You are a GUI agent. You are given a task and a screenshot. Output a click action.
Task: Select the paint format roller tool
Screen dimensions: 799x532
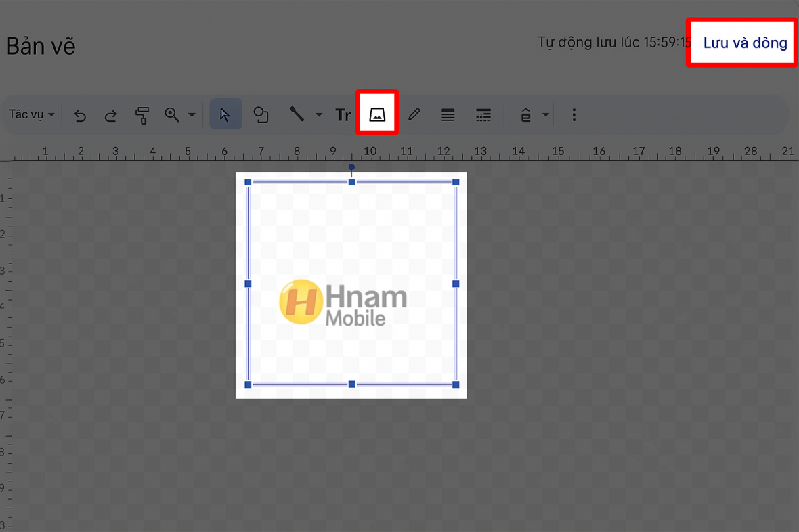point(142,115)
